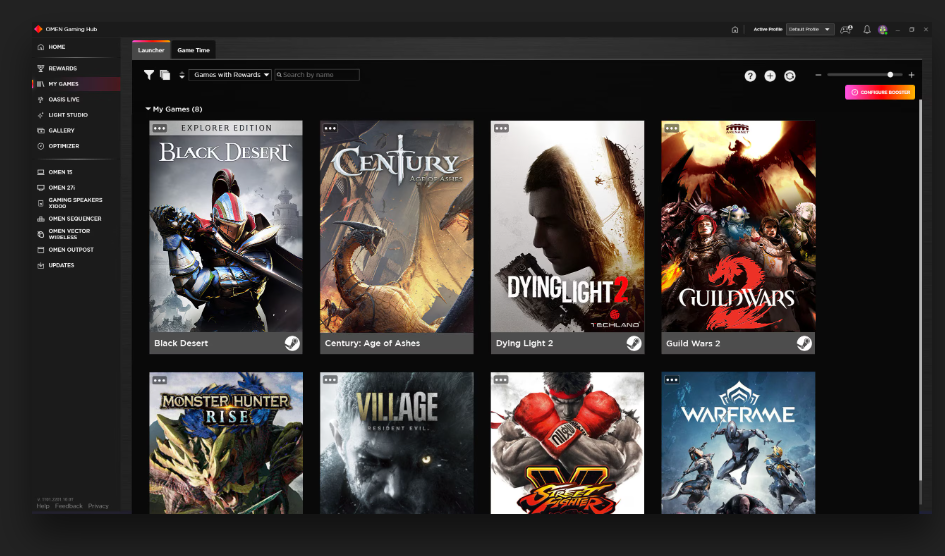The width and height of the screenshot is (945, 556).
Task: Click the Steam icon on Black Desert
Action: pos(292,343)
